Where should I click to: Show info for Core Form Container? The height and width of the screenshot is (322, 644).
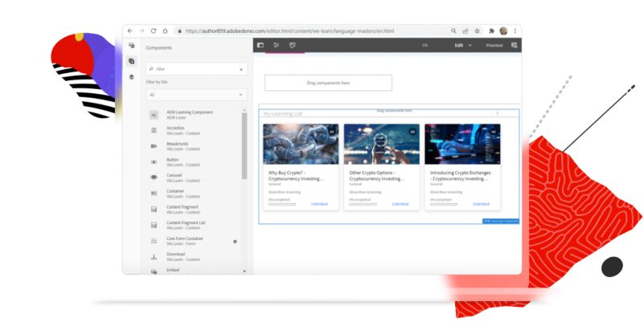pyautogui.click(x=235, y=242)
